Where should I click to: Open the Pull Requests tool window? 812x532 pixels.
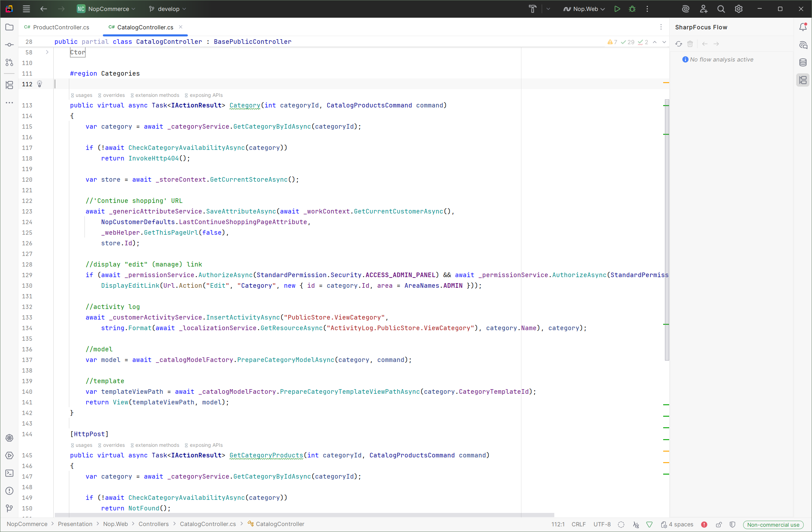click(x=10, y=63)
